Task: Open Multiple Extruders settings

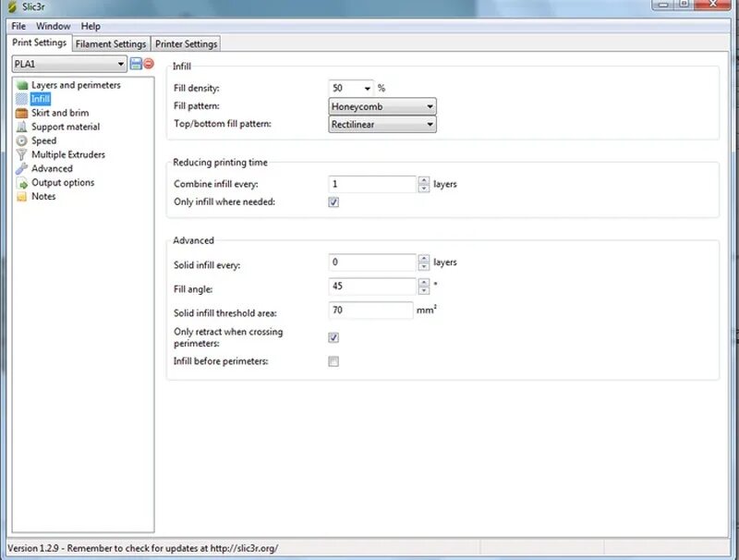Action: click(68, 154)
